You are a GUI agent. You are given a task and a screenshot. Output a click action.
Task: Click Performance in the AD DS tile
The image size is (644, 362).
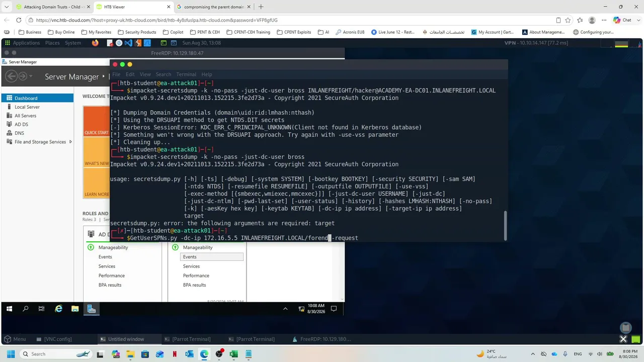112,276
